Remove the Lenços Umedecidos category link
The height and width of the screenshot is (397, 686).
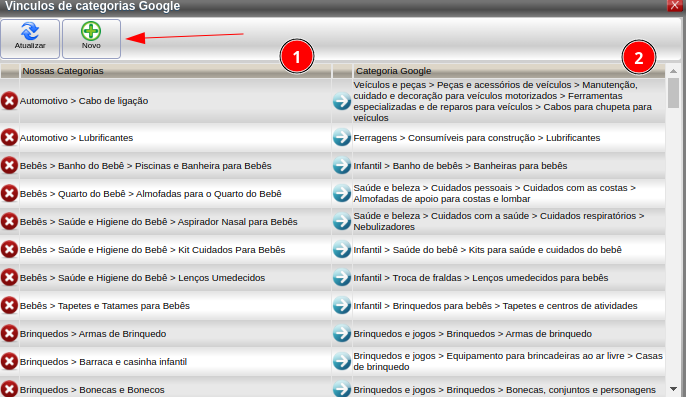pos(9,278)
